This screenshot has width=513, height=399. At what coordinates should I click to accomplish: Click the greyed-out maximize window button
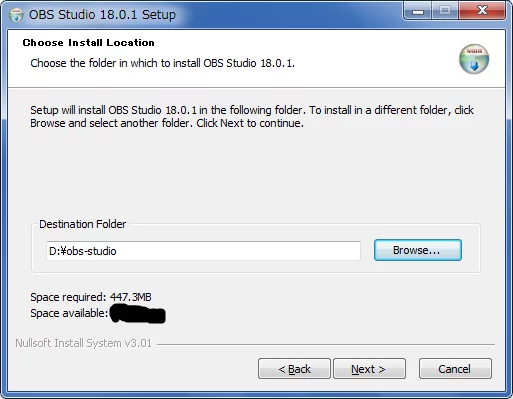[x=445, y=11]
